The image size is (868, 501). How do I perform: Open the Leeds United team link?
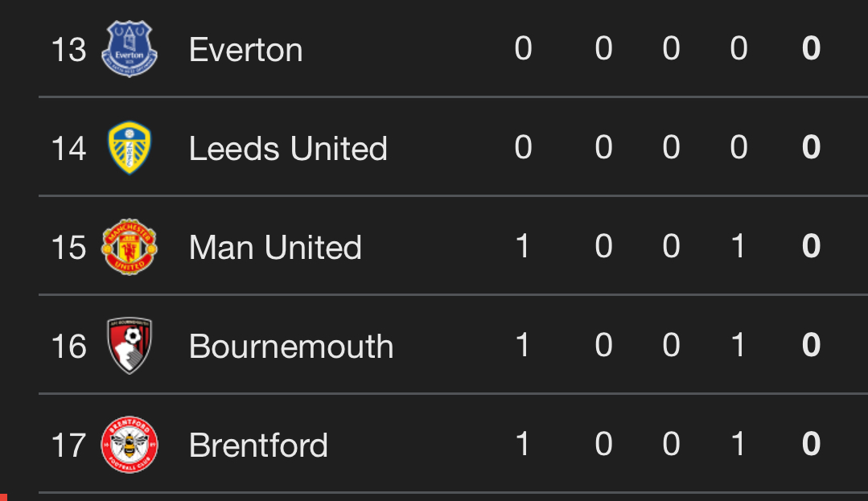(288, 148)
